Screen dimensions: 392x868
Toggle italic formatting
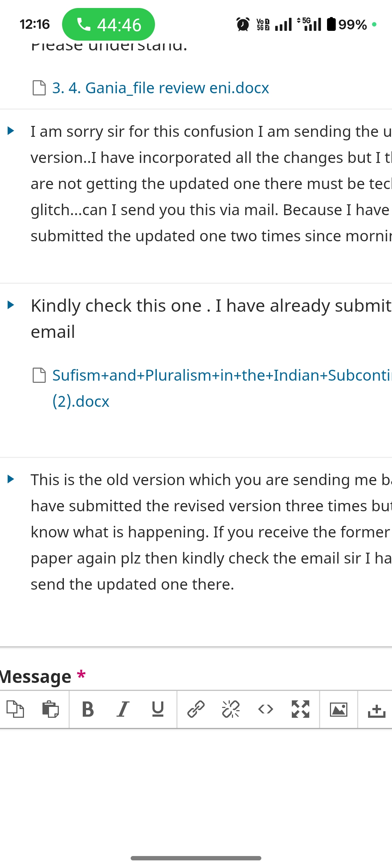(123, 709)
